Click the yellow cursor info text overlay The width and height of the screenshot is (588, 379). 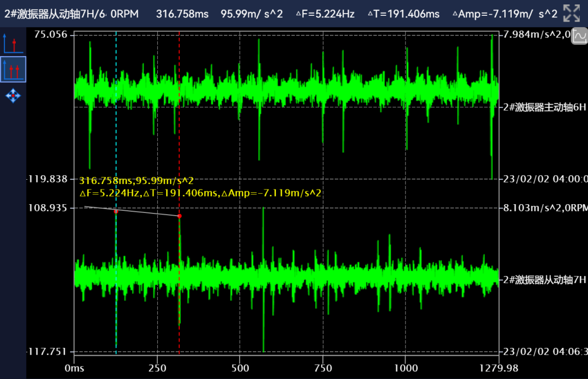click(200, 187)
